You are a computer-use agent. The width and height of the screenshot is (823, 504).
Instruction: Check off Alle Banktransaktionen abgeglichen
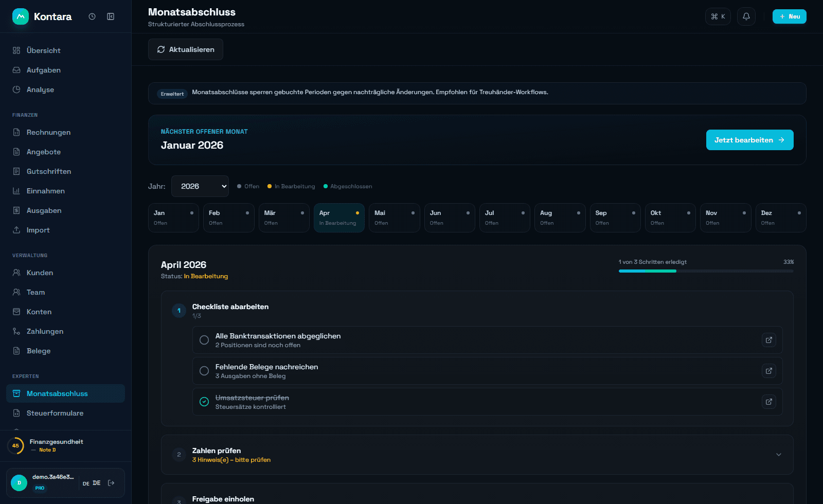204,340
